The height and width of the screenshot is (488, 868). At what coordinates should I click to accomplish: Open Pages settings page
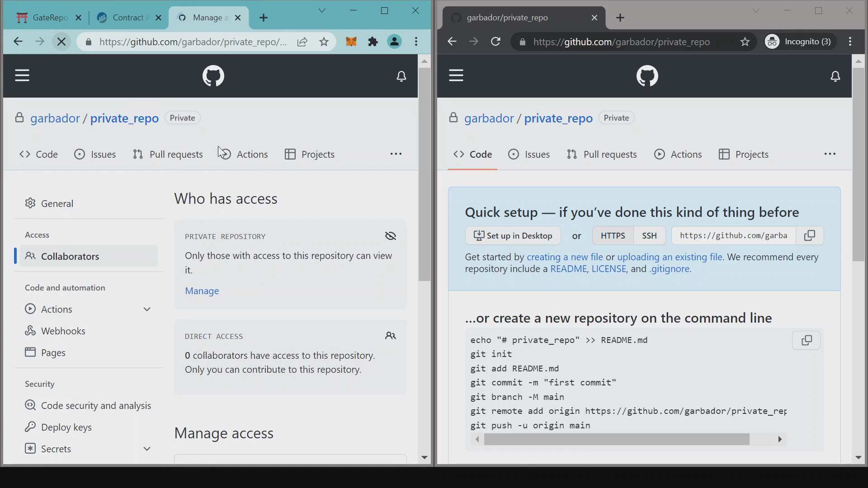pos(89,352)
